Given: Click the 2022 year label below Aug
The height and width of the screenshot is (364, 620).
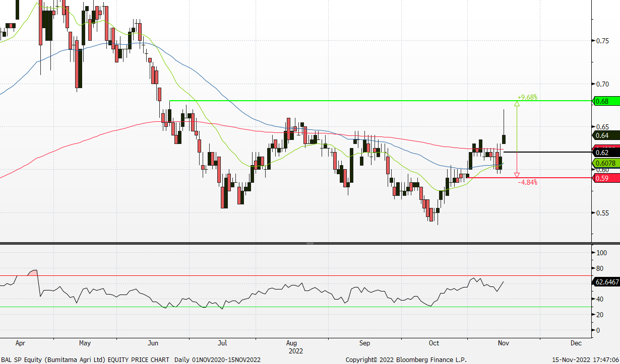Looking at the screenshot, I should [295, 350].
